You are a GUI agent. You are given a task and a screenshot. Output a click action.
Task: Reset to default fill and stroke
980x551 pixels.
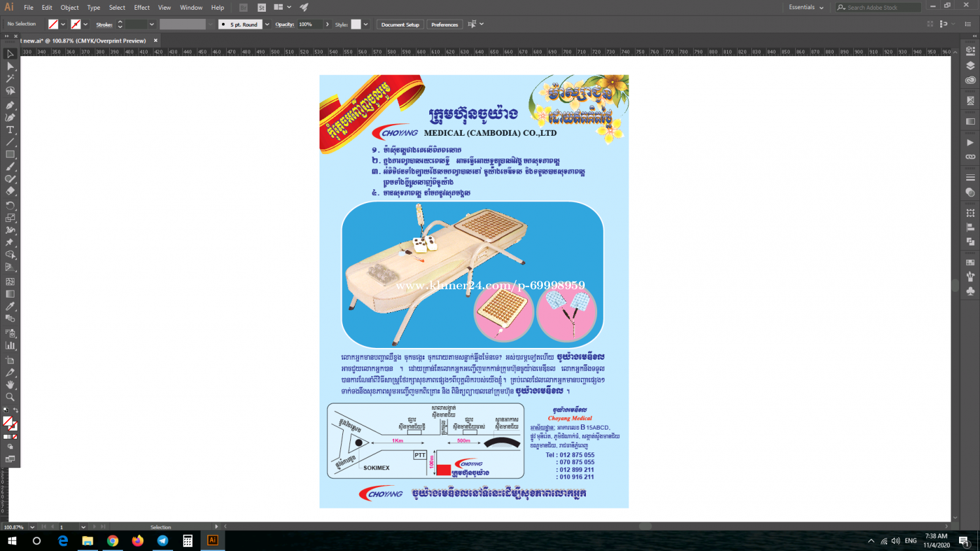coord(5,410)
